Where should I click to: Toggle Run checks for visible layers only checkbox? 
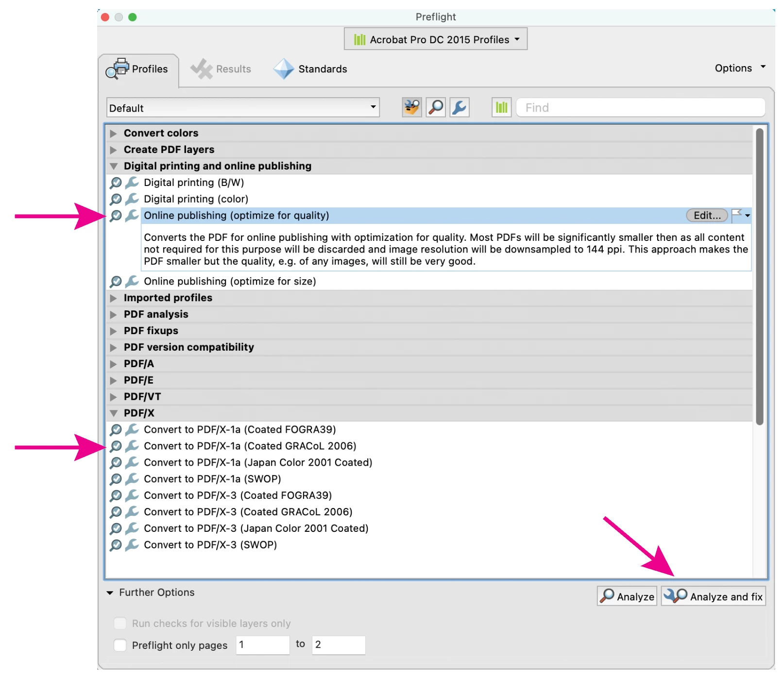(x=120, y=623)
